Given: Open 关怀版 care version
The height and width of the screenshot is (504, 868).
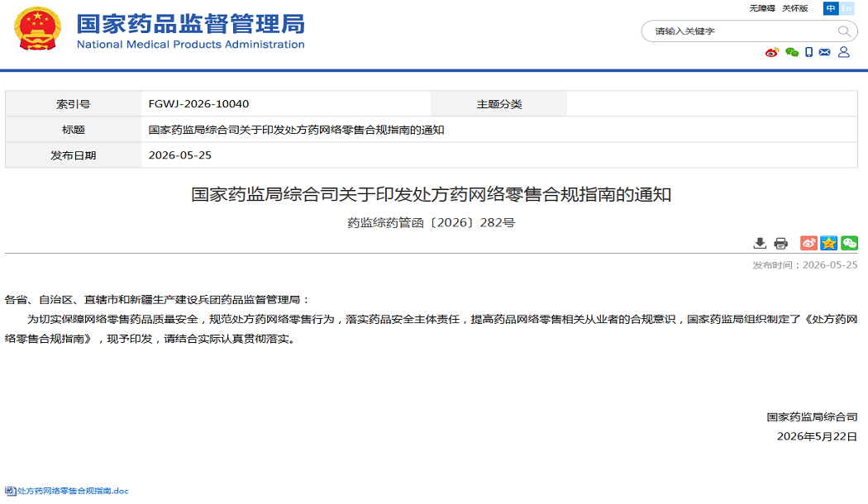Looking at the screenshot, I should point(795,8).
